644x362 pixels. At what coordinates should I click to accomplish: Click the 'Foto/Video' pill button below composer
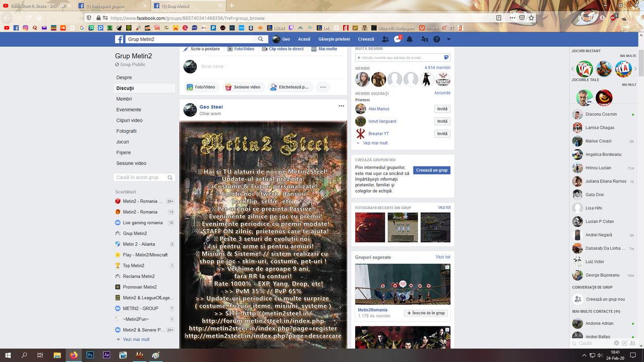tap(201, 87)
